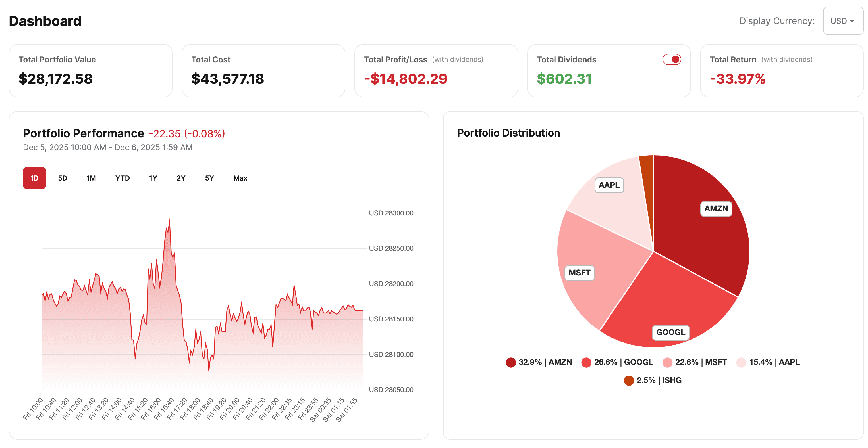868x448 pixels.
Task: Click the MSFT label on the pie chart
Action: coord(579,273)
